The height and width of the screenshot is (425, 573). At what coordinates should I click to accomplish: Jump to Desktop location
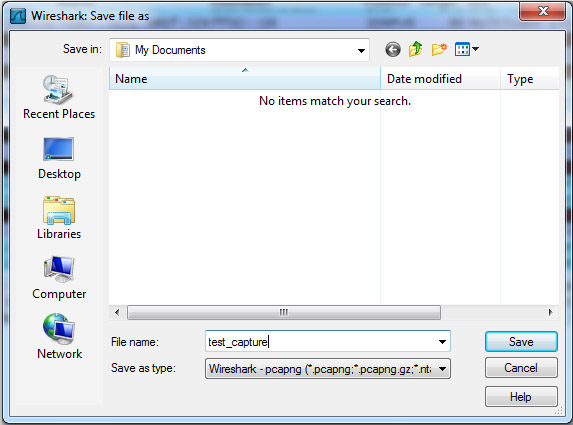[59, 158]
